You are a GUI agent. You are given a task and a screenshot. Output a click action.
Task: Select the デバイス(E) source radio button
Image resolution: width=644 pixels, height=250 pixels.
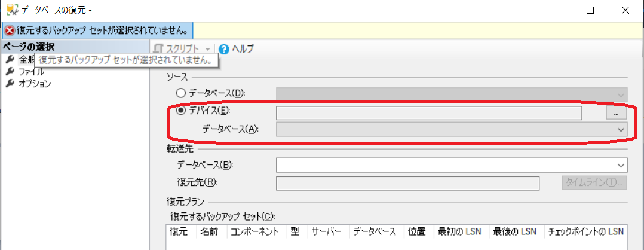[180, 111]
